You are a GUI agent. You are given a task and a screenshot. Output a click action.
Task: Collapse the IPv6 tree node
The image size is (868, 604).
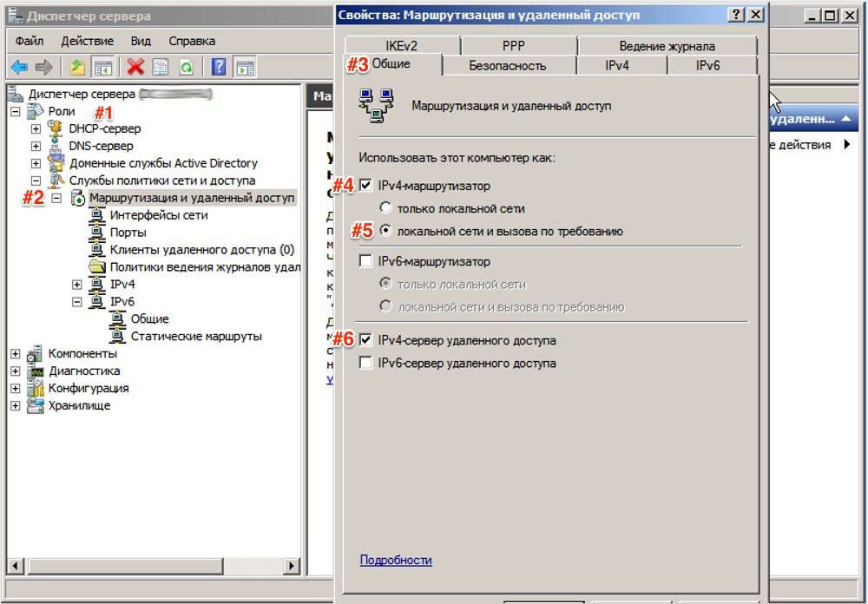77,302
